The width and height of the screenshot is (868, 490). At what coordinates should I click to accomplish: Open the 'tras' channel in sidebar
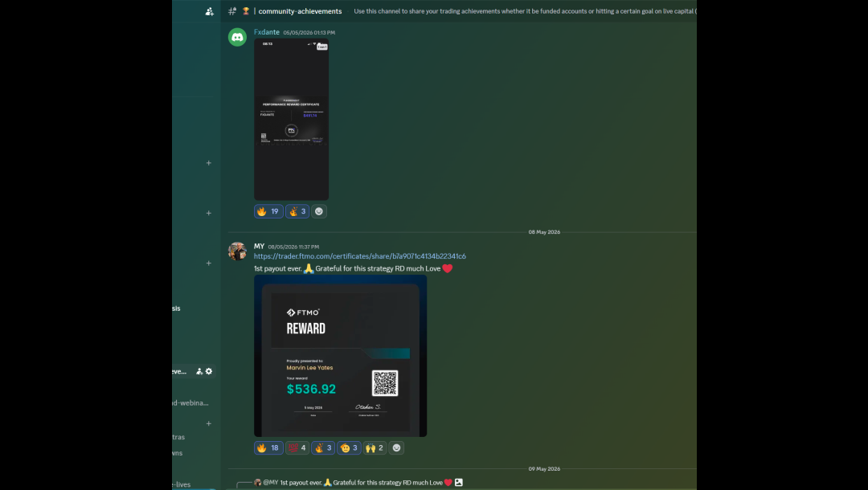point(178,437)
